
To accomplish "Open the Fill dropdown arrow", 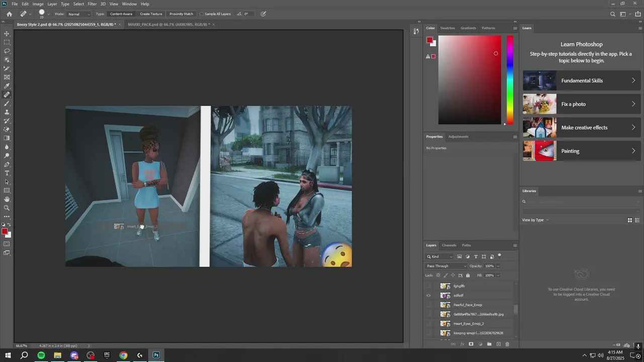I will pyautogui.click(x=498, y=276).
